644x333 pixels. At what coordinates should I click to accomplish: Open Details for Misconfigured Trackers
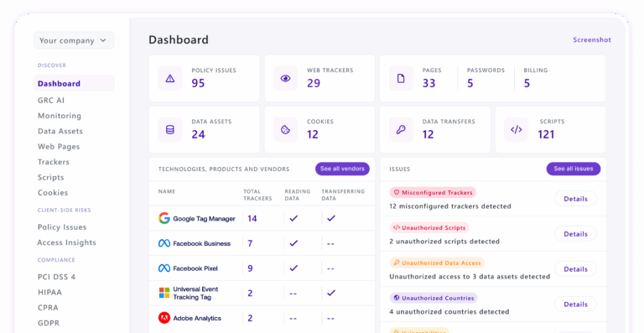coord(575,199)
